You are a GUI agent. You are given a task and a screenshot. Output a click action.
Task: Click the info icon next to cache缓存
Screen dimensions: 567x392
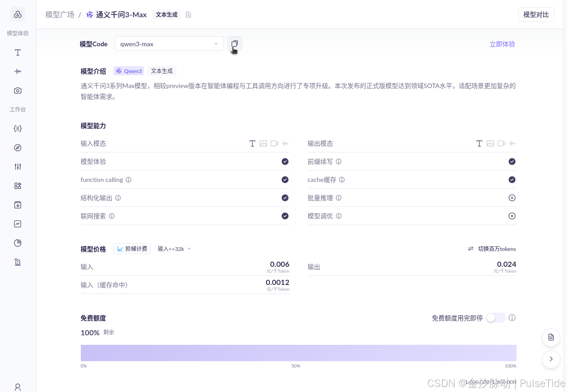click(342, 180)
